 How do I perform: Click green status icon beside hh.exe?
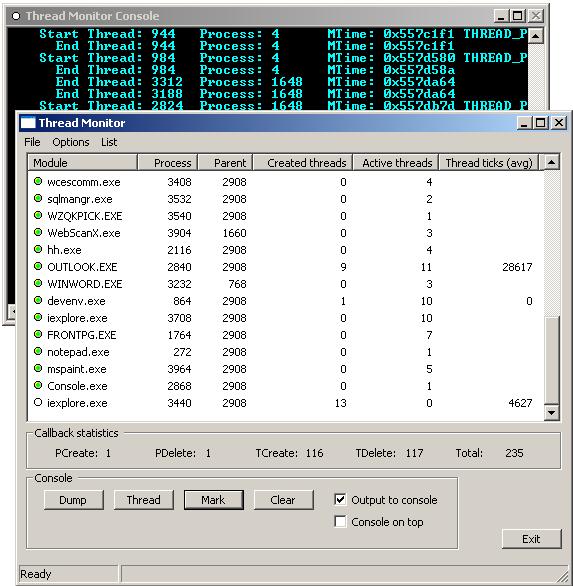[38, 249]
